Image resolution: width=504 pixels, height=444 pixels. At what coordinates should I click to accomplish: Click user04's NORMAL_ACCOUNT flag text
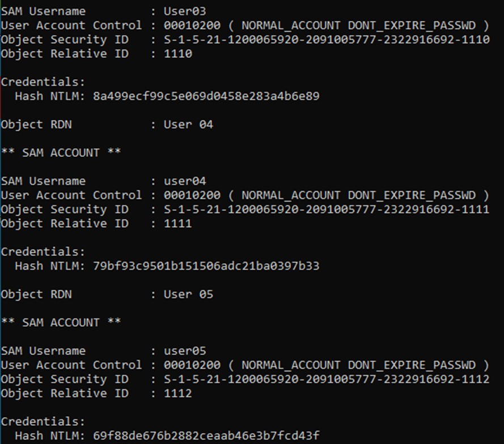click(x=291, y=195)
